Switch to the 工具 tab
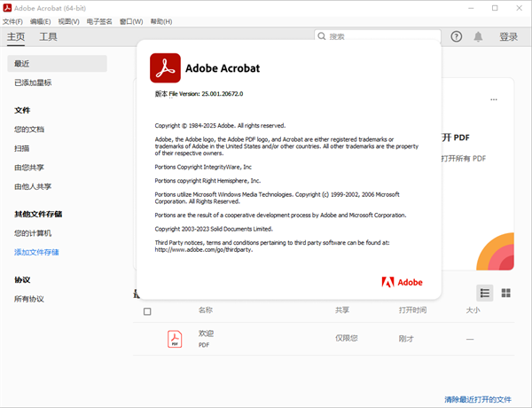Screen dimensions: 532x408 point(48,36)
